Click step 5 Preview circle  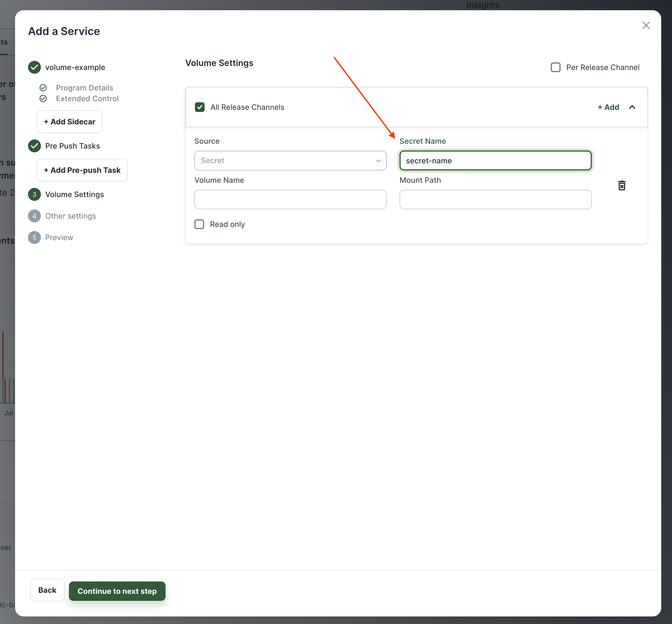pyautogui.click(x=34, y=238)
